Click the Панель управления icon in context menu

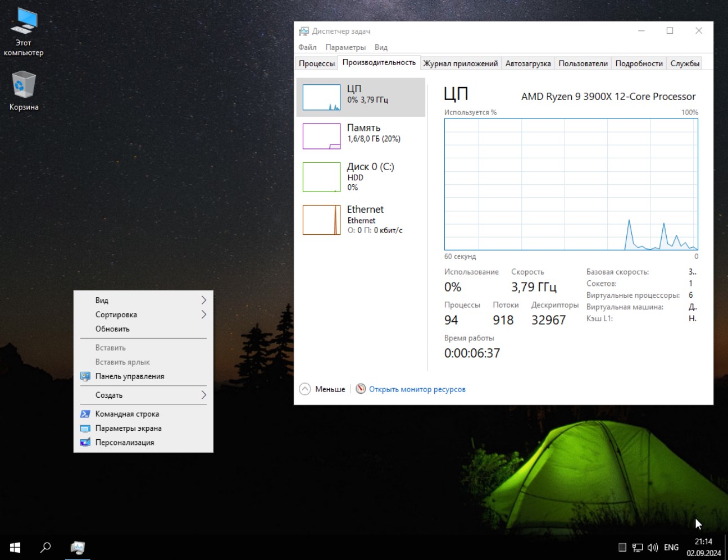point(85,376)
